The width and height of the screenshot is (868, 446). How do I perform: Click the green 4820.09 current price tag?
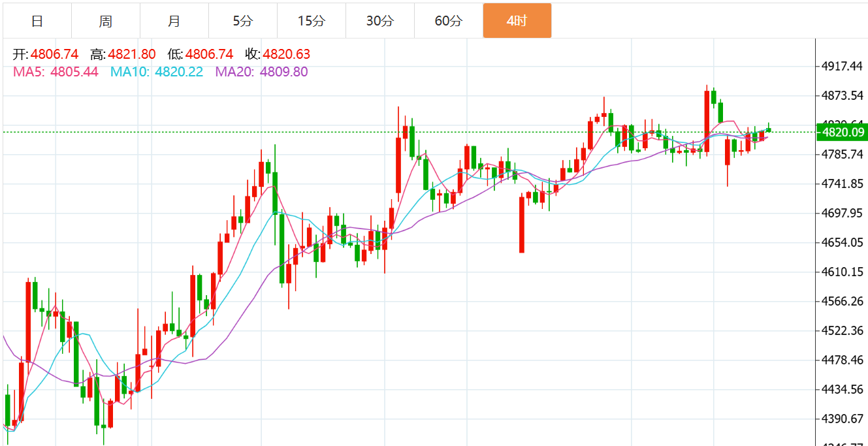tap(843, 133)
